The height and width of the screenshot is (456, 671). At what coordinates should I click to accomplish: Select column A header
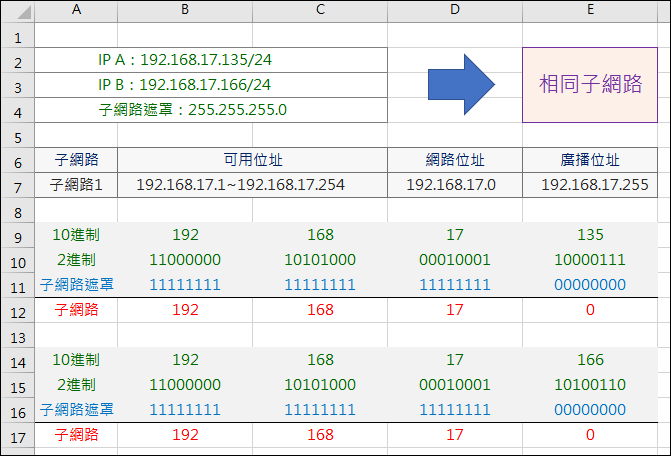(x=76, y=10)
